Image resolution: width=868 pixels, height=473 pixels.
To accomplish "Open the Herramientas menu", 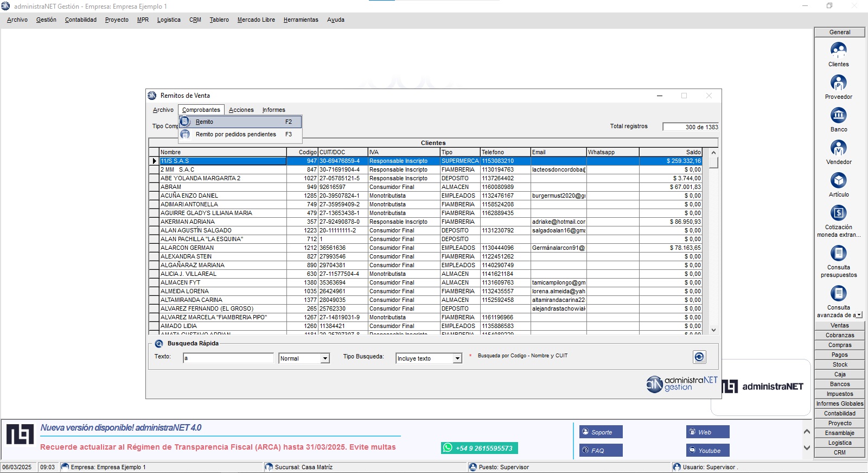I will click(301, 20).
